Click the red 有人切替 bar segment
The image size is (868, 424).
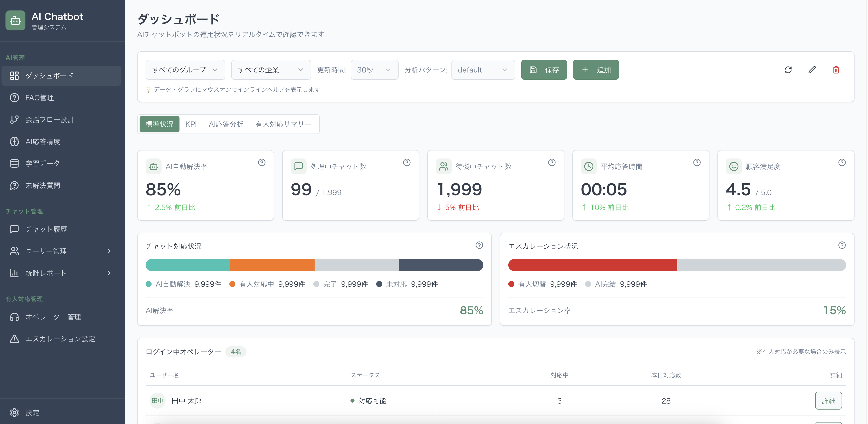pyautogui.click(x=593, y=265)
